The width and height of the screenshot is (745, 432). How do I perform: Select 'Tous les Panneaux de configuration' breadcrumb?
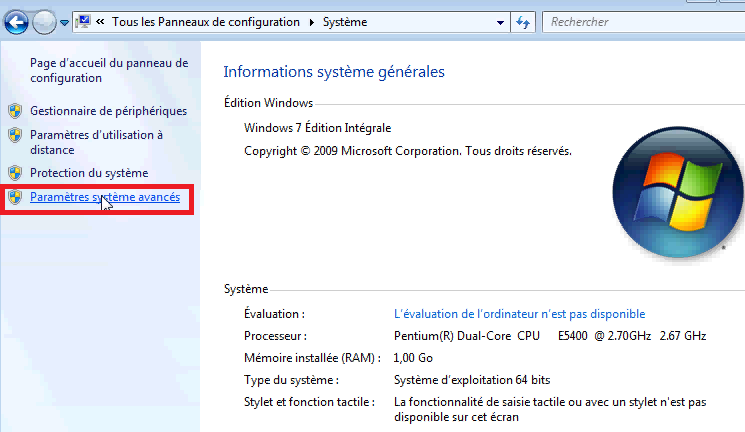click(206, 22)
